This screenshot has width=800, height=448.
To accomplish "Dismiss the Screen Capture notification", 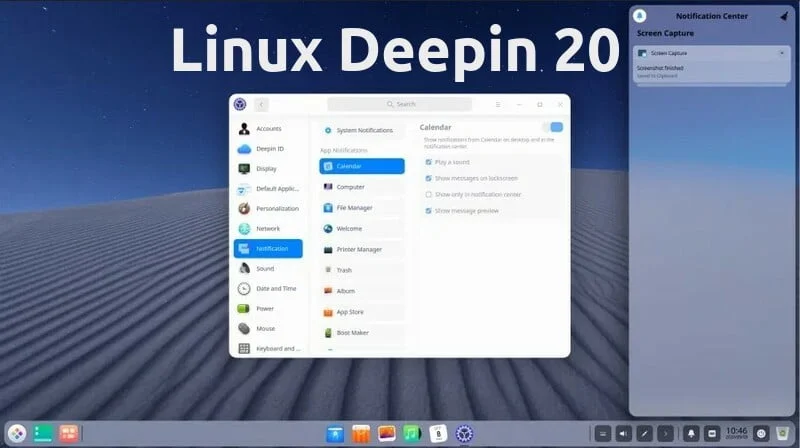I will (x=782, y=53).
